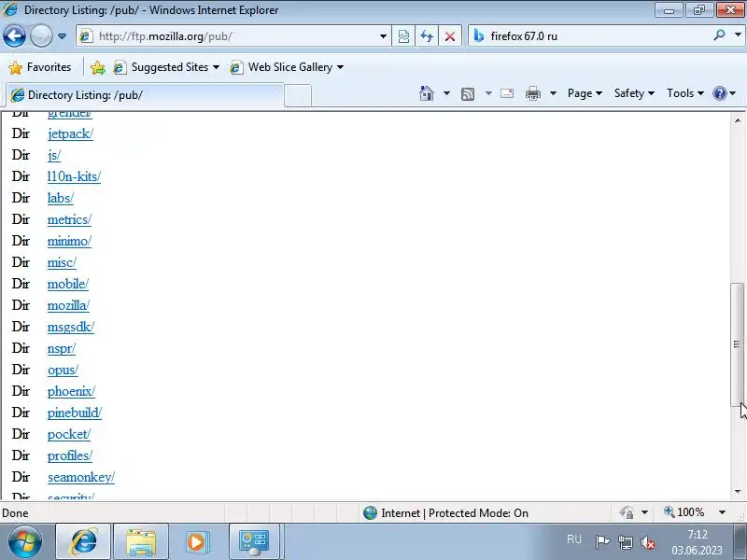Expand the Home button dropdown arrow
Screen dimensions: 747x560
coord(446,93)
